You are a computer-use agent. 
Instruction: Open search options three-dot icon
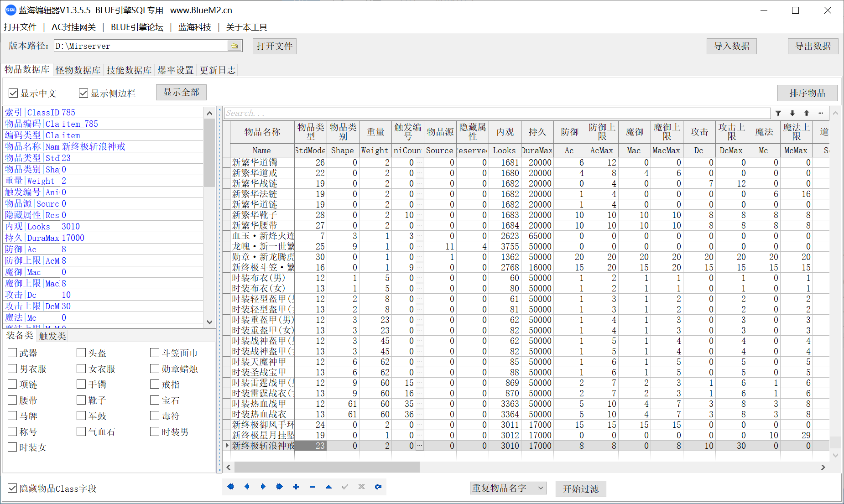821,113
